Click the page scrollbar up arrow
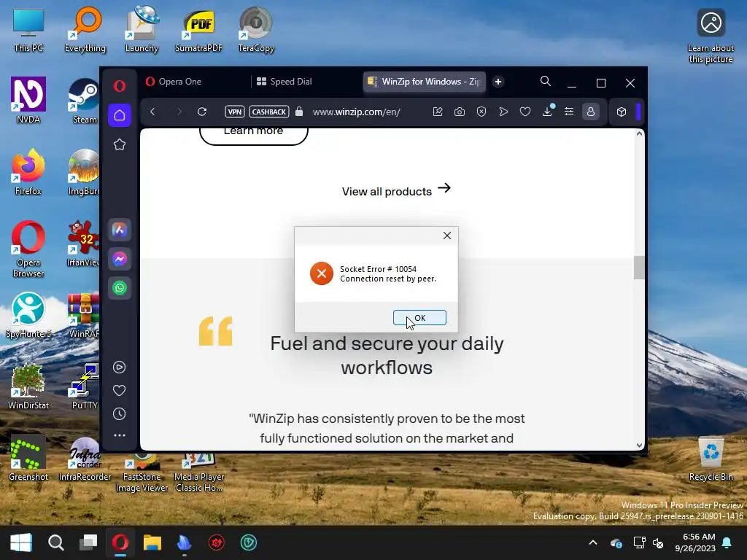This screenshot has height=560, width=747. (639, 134)
